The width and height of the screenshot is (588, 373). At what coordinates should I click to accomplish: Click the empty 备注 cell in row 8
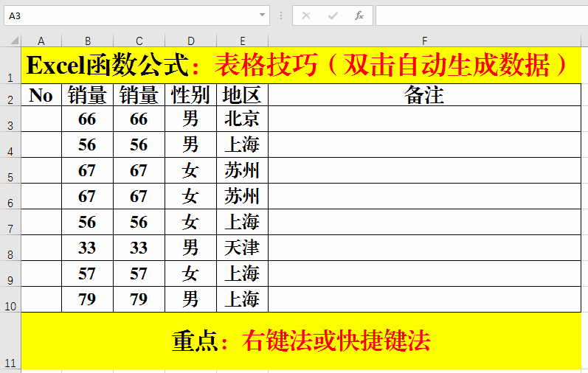(x=424, y=248)
